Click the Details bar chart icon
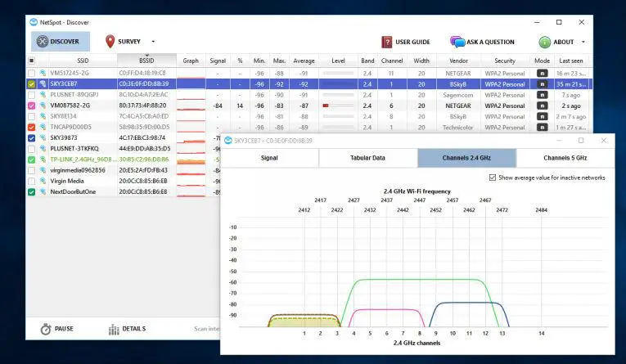This screenshot has width=626, height=364. [x=114, y=330]
